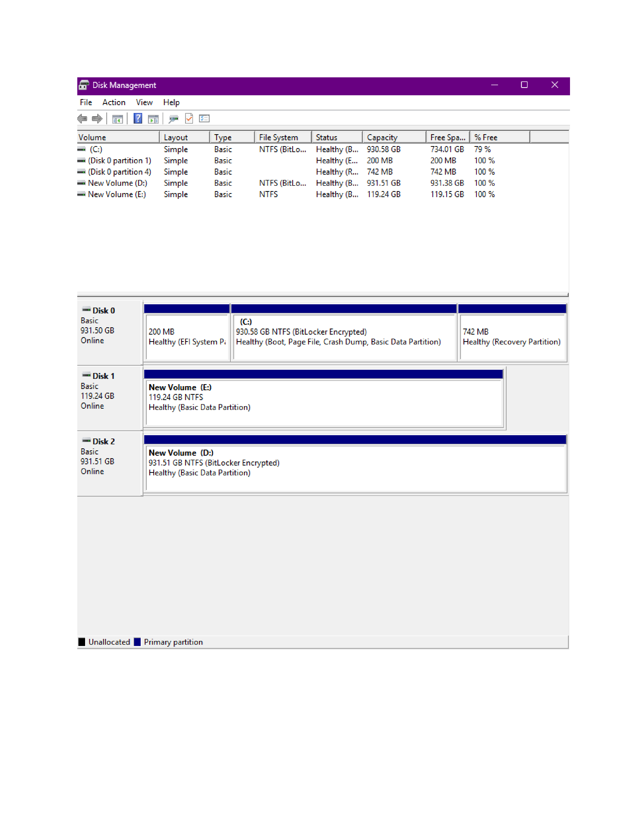Click the Back arrow toolbar icon

pyautogui.click(x=82, y=119)
